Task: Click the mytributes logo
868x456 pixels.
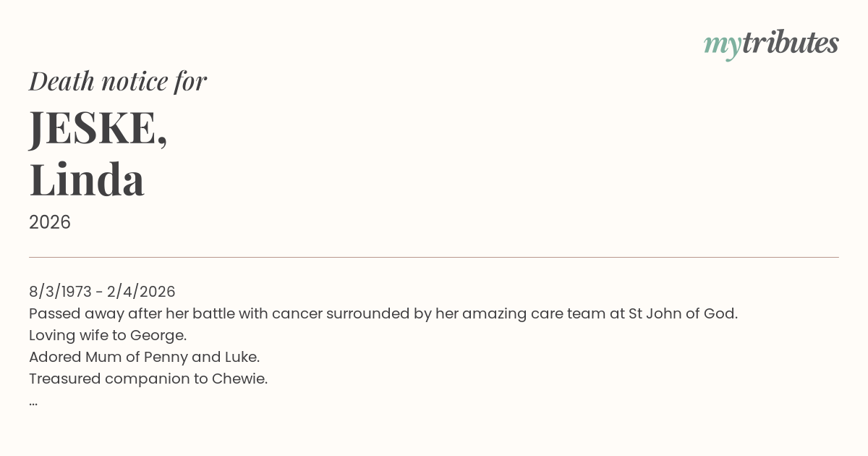Action: 771,43
